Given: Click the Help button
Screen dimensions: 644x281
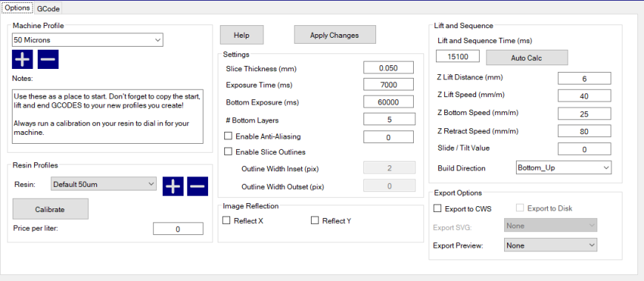Looking at the screenshot, I should [x=241, y=35].
